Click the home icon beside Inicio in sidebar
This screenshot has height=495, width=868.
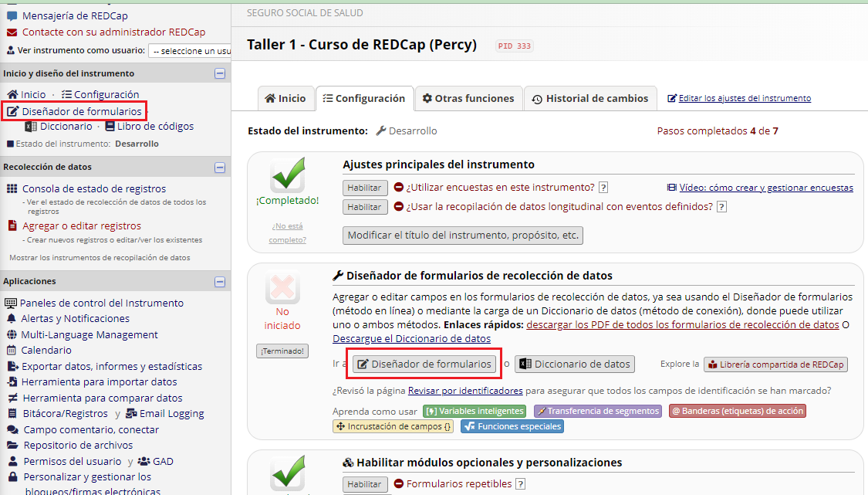(x=13, y=94)
